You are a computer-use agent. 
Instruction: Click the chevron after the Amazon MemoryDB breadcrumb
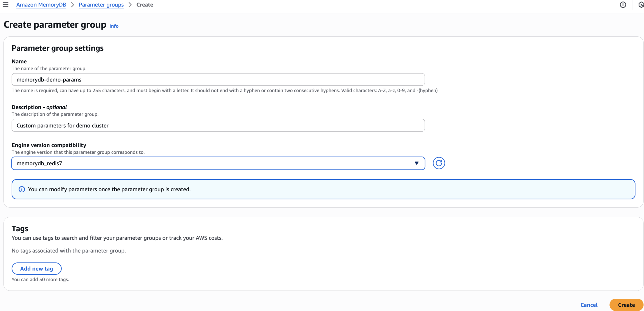coord(73,5)
